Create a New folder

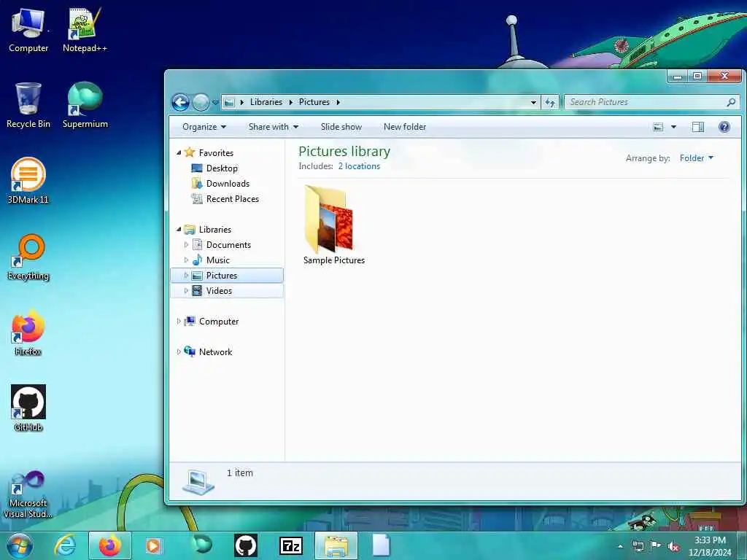(x=404, y=127)
